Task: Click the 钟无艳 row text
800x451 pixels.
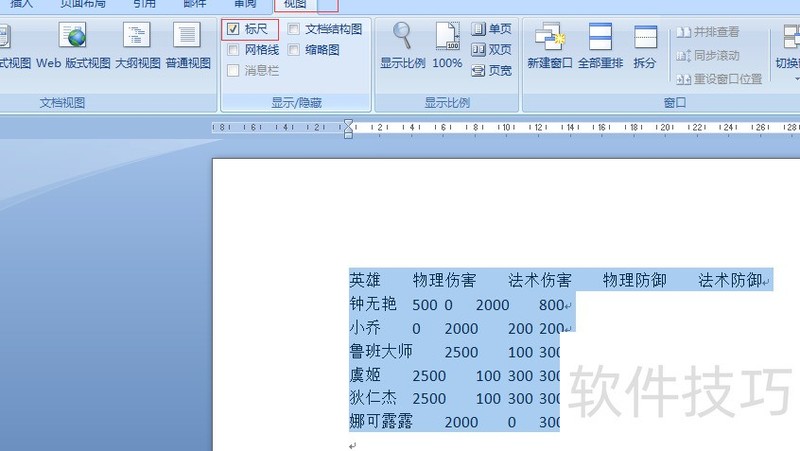Action: point(373,304)
